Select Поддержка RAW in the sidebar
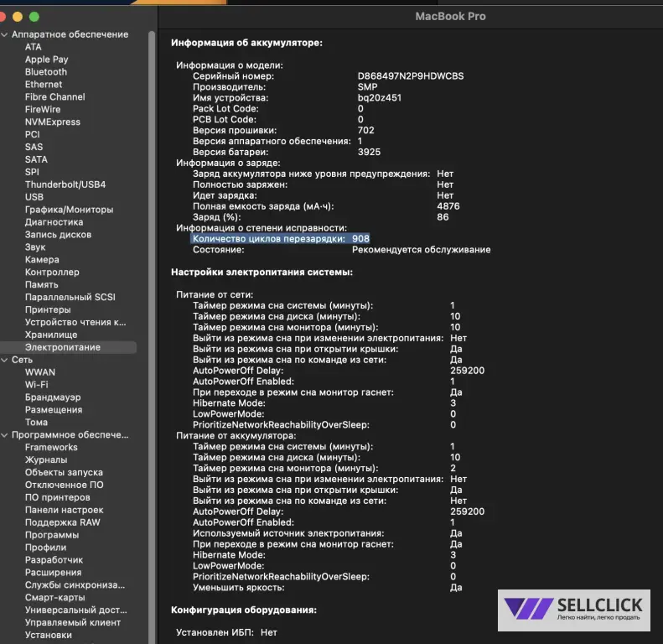 pyautogui.click(x=63, y=522)
